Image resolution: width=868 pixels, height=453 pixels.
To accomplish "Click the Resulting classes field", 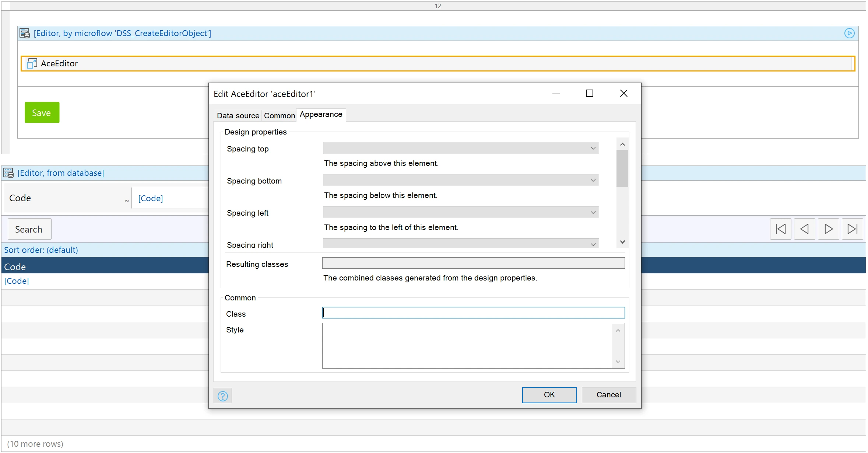I will [473, 263].
